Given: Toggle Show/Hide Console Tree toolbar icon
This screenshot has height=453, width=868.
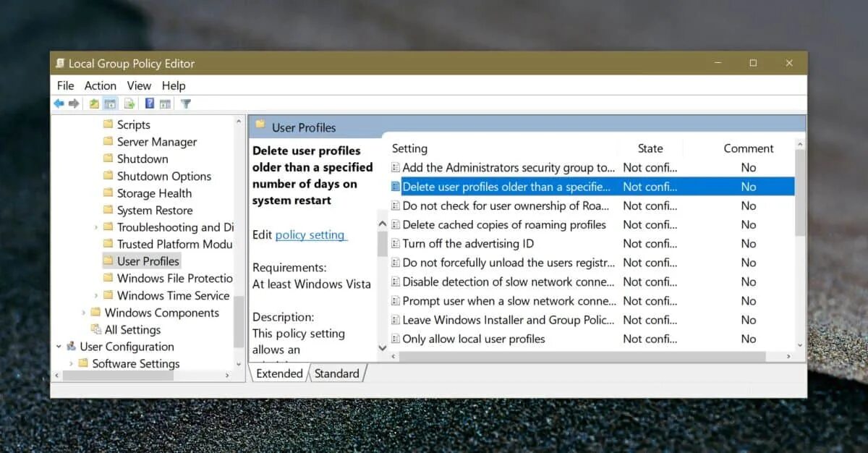Looking at the screenshot, I should point(110,103).
